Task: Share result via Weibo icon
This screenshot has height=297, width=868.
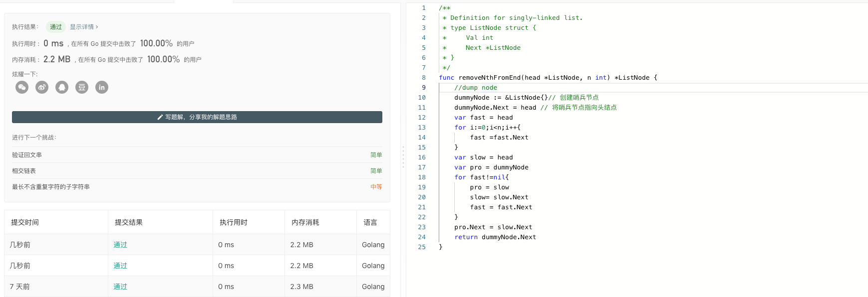Action: [42, 87]
